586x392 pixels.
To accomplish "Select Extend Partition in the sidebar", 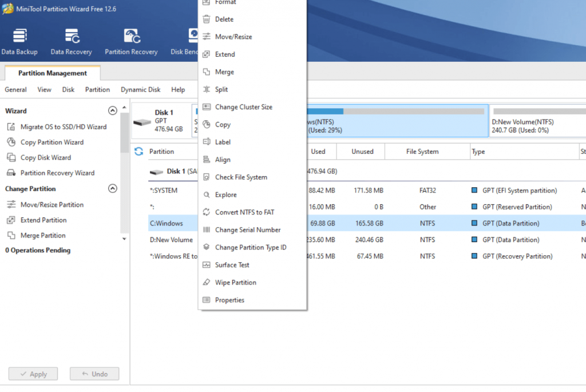I will 43,220.
